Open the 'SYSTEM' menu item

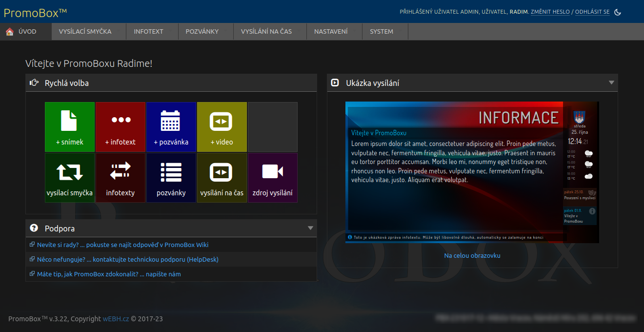click(x=382, y=32)
